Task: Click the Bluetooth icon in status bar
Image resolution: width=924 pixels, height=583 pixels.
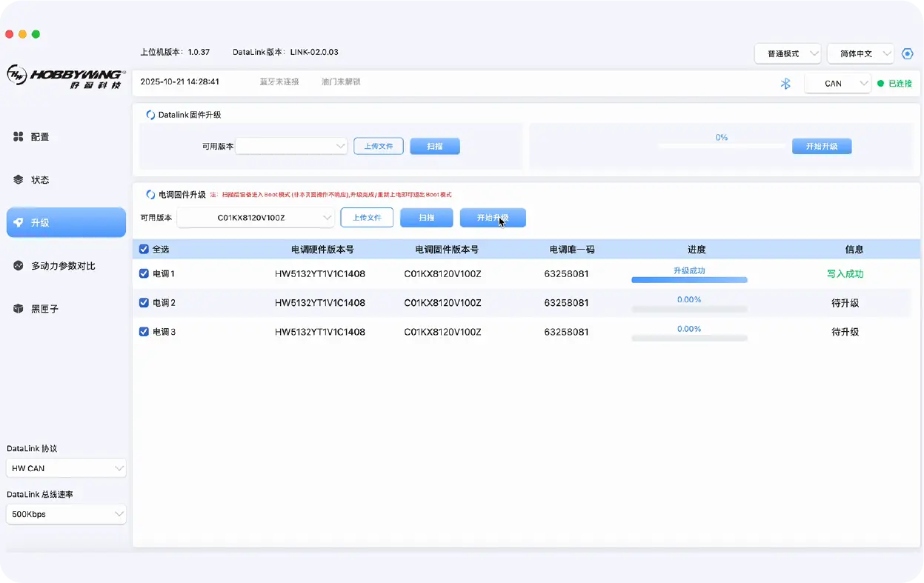Action: point(785,84)
